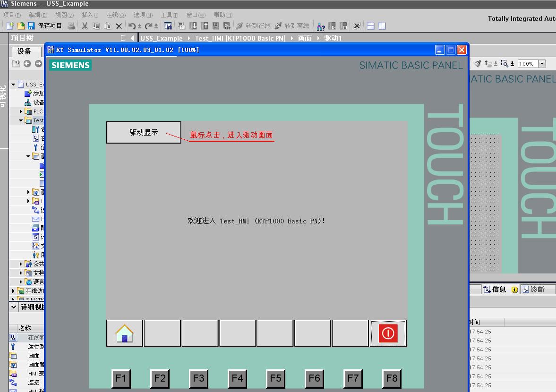This screenshot has height=392, width=556.
Task: Open the 帮助(H) menu
Action: click(x=223, y=15)
